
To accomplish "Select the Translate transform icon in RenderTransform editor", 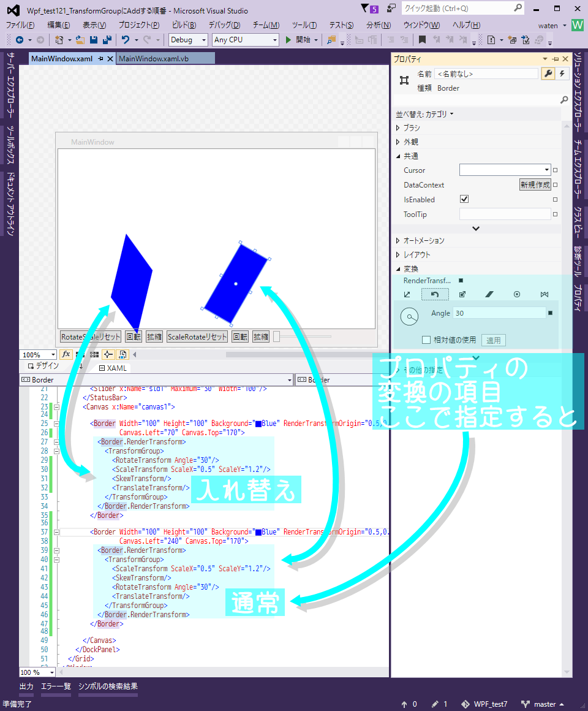I will [407, 294].
